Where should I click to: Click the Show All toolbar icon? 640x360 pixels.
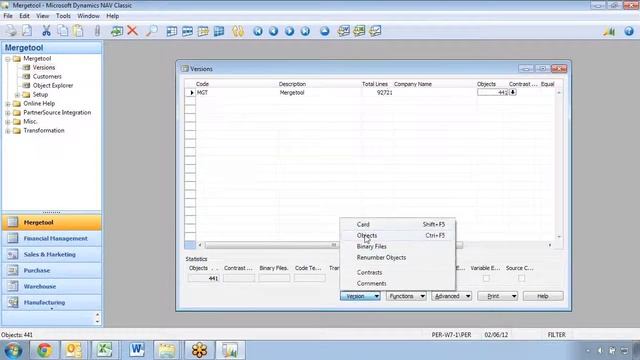[219, 31]
